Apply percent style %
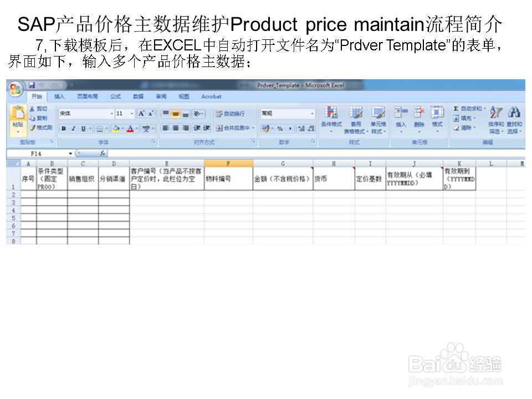The width and height of the screenshot is (532, 399). click(x=280, y=128)
